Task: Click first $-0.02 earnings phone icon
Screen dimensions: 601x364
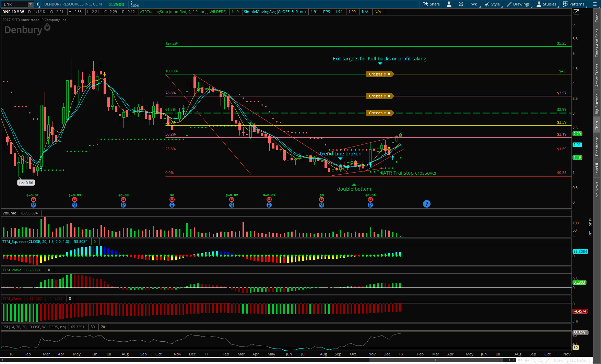Action: [232, 199]
